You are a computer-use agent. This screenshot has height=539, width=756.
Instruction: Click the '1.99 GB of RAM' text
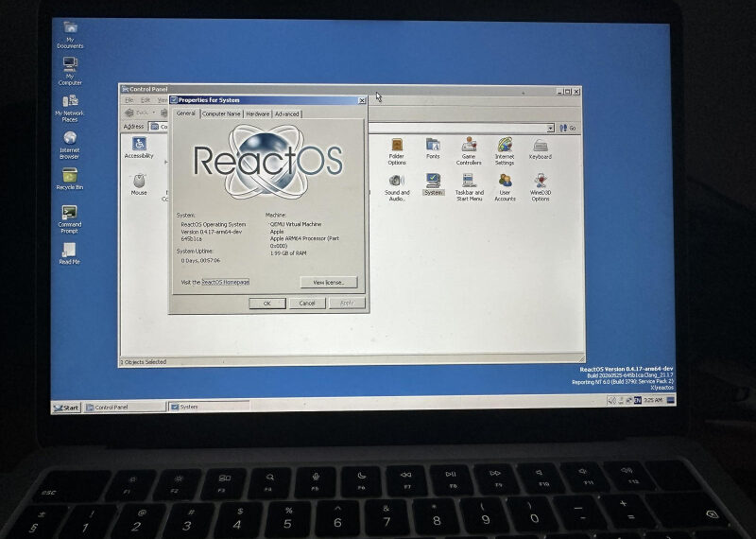click(x=288, y=253)
